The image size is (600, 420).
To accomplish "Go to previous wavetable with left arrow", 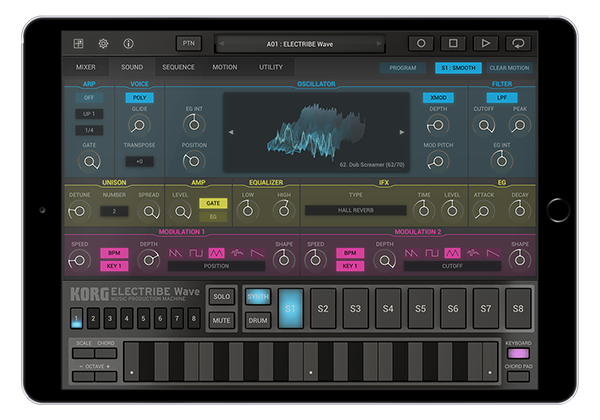I will coord(231,132).
